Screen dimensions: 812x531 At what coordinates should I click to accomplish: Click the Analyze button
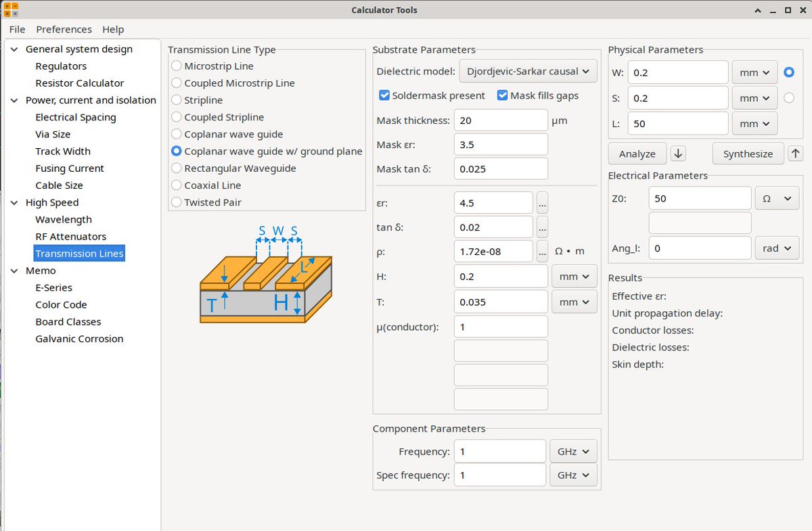[637, 154]
